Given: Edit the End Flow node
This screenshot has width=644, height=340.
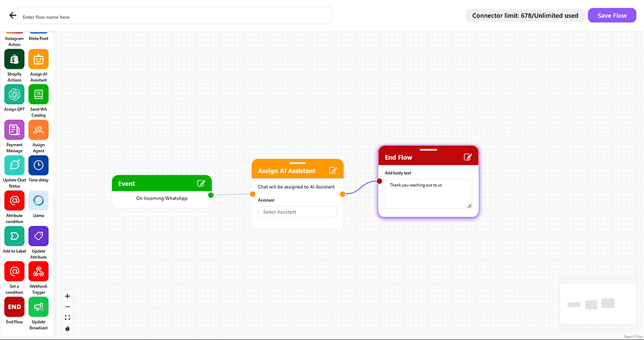Looking at the screenshot, I should tap(468, 157).
